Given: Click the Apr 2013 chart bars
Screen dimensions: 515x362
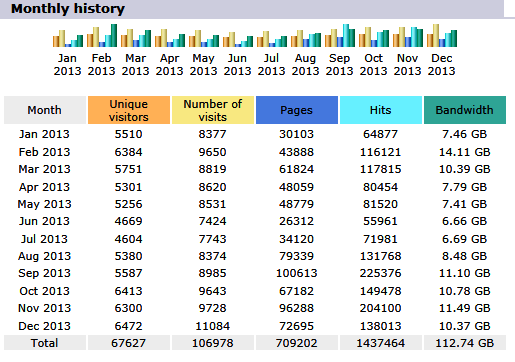Looking at the screenshot, I should (170, 38).
